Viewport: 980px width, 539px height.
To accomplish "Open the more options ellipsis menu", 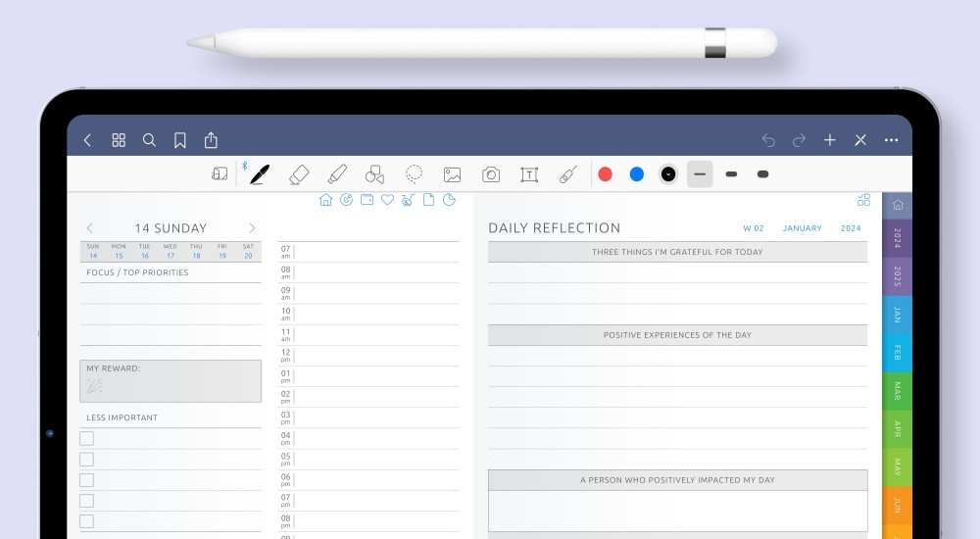I will coord(891,140).
